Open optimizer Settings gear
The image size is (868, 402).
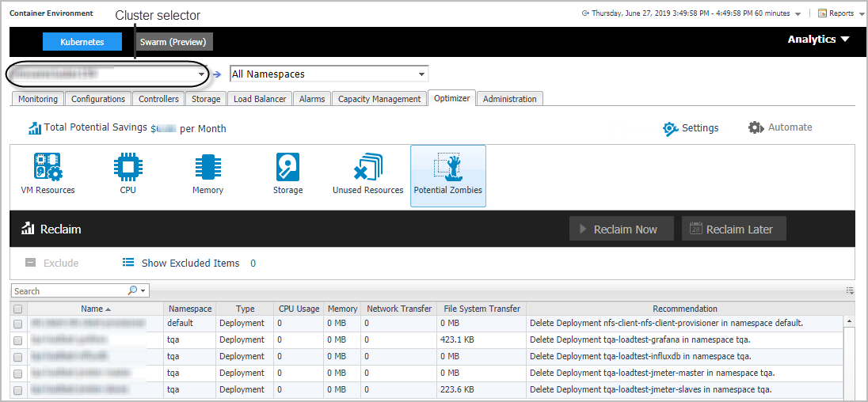coord(671,128)
